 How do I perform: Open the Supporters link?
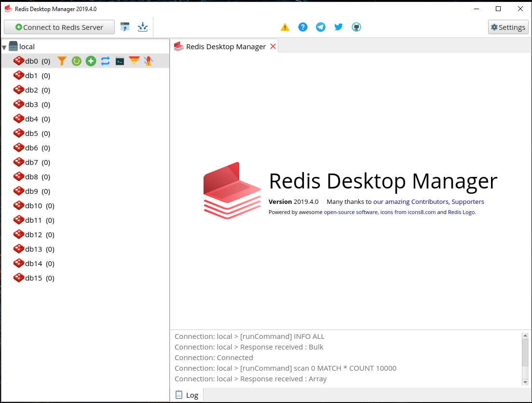[x=467, y=202]
